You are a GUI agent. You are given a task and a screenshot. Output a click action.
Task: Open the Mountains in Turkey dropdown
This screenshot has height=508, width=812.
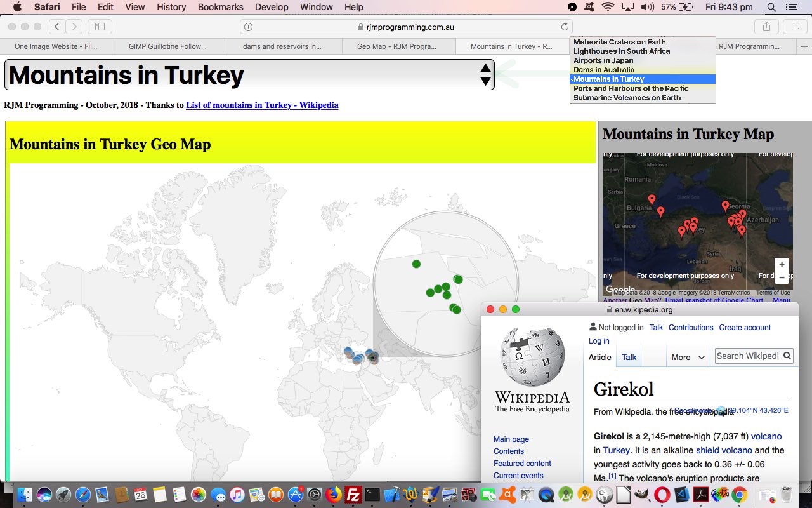(249, 75)
